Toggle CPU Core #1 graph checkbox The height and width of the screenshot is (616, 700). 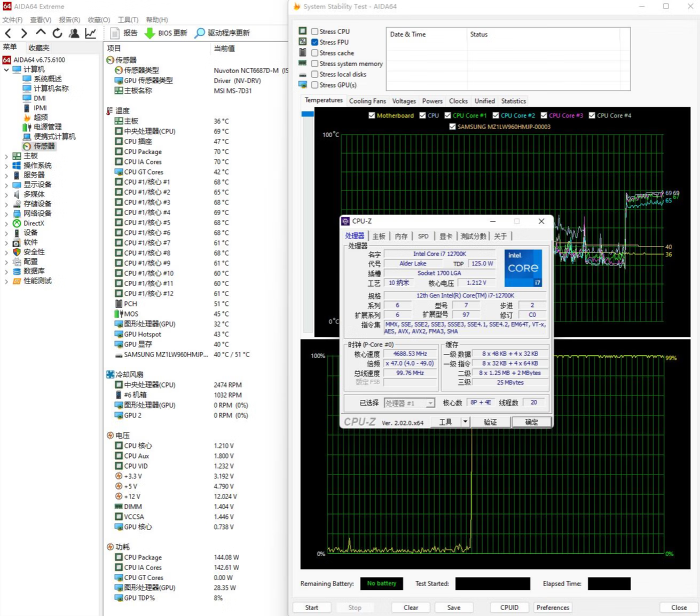[448, 115]
